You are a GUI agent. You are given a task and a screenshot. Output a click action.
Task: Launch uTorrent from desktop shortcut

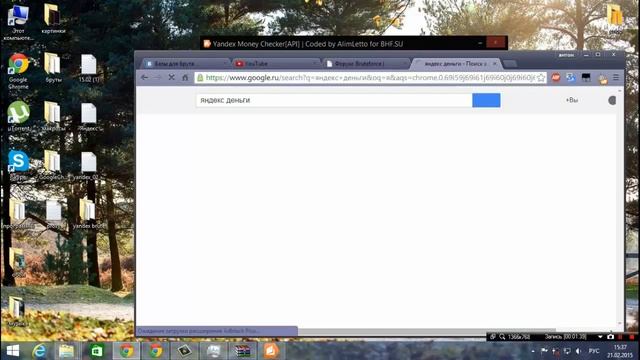point(18,117)
